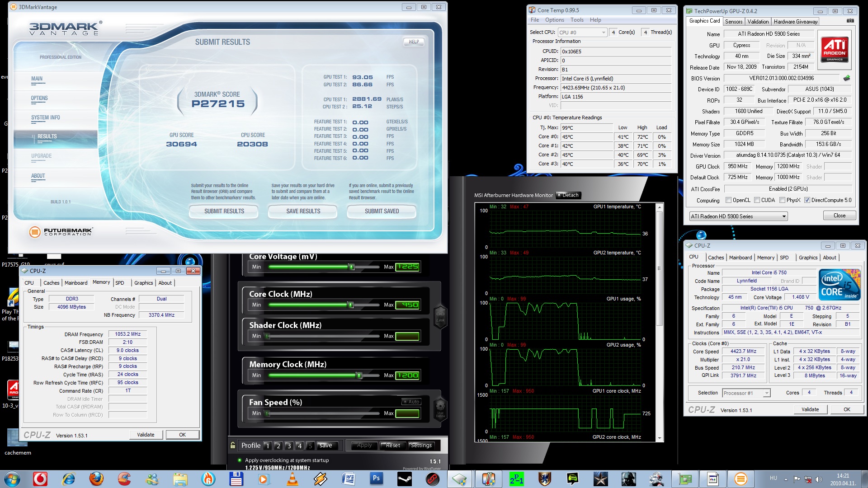Toggle the MSI Afterburner profile lock icon
Screen dimensions: 868x488
point(233,446)
